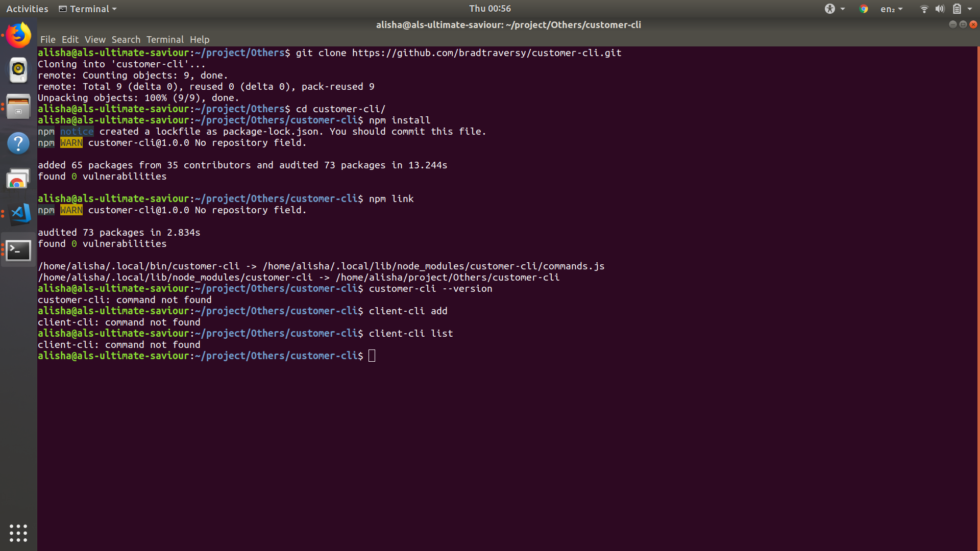
Task: Click the Wi-Fi indicator in the top bar
Action: point(923,9)
